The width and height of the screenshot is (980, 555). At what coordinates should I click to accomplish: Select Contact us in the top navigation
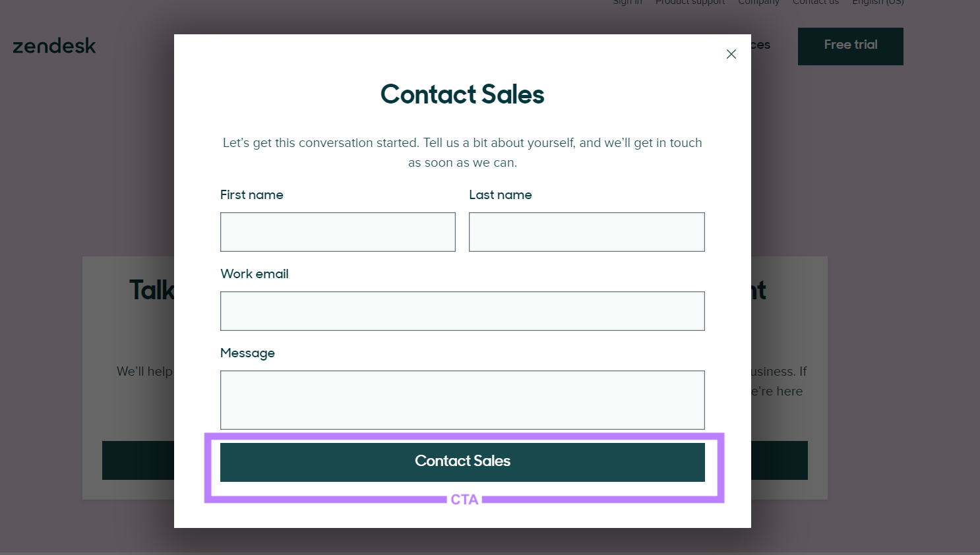pos(815,3)
